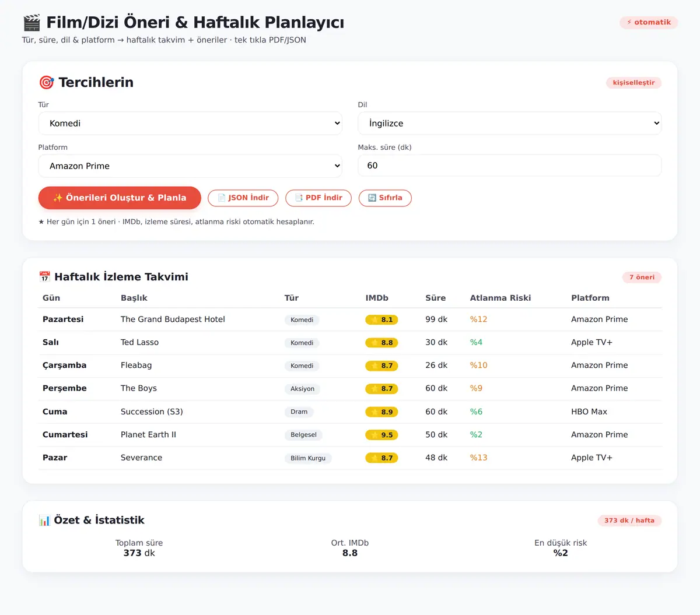700x615 pixels.
Task: Click the HBO Max platform cell
Action: [x=589, y=412]
